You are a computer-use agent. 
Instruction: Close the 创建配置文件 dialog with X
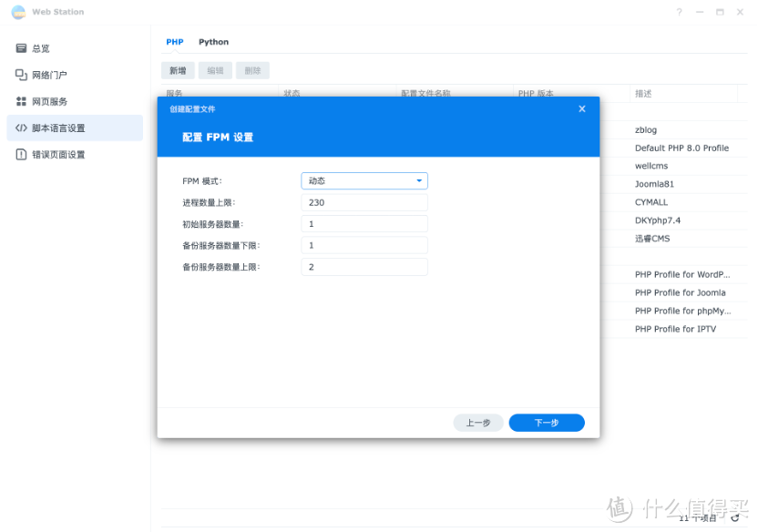point(582,109)
